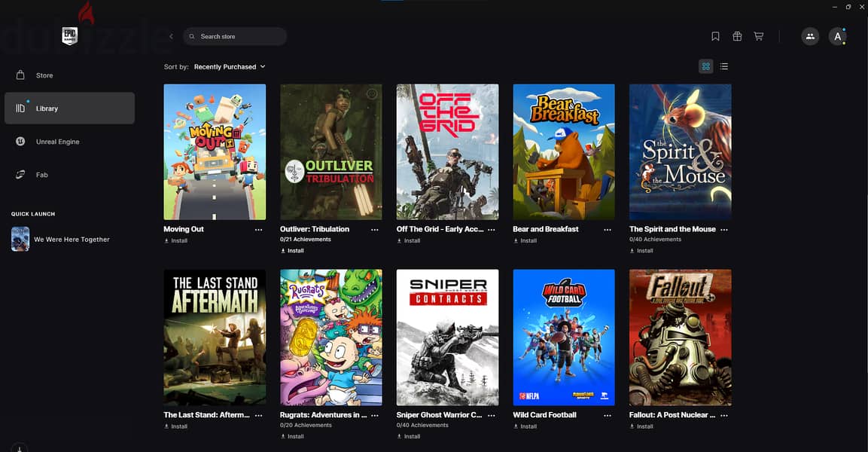Select Library in the sidebar
868x452 pixels.
click(69, 108)
